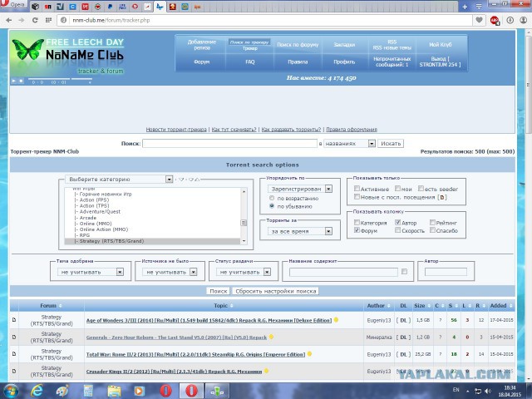Sort table by the Size column header
Screen dimensions: 532x399
coord(419,306)
